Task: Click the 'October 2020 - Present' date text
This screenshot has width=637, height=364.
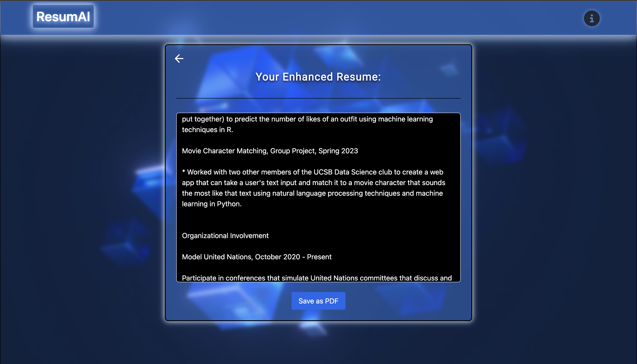Action: pos(293,257)
